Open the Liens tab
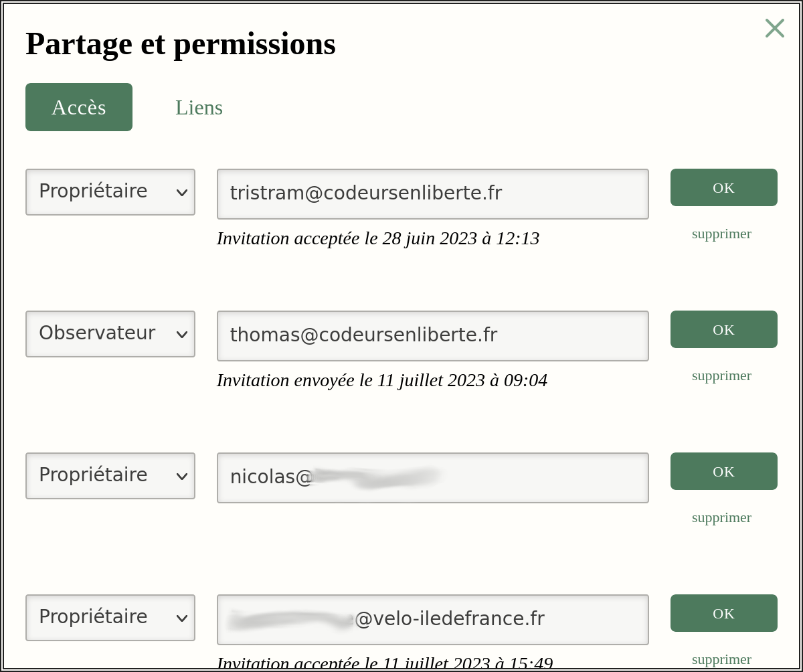The width and height of the screenshot is (803, 672). [x=199, y=107]
